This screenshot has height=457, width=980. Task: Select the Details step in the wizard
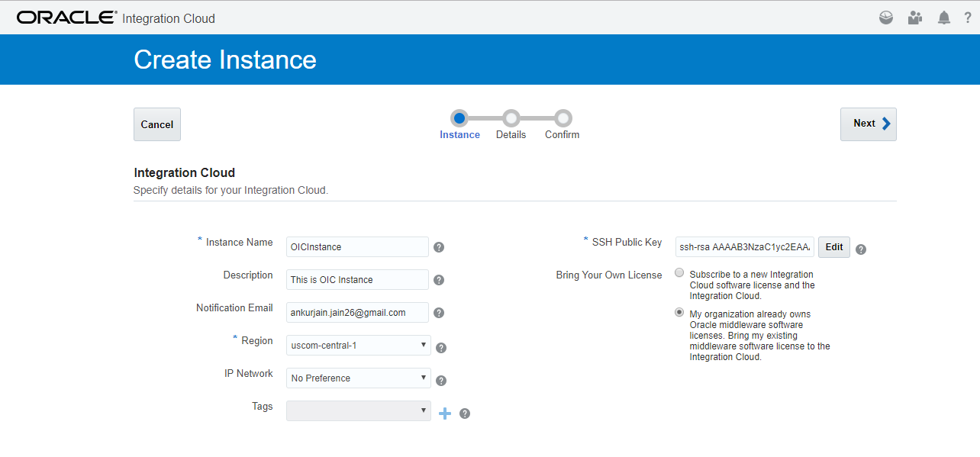(x=511, y=119)
